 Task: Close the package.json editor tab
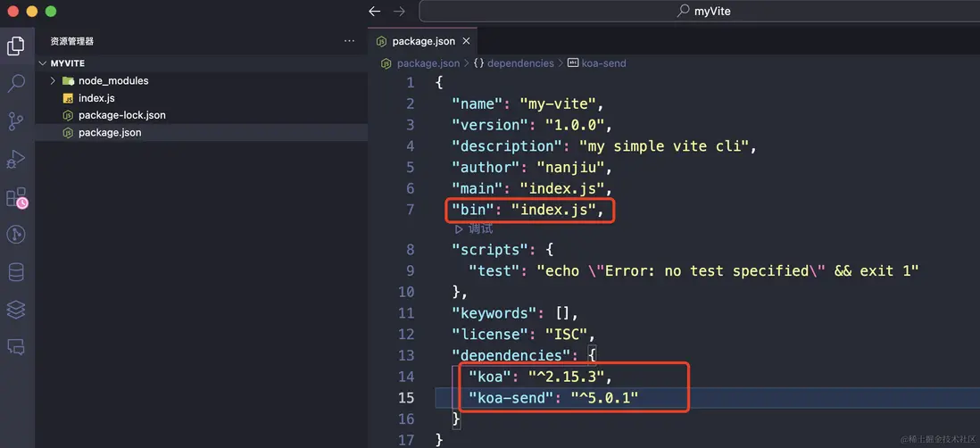click(466, 41)
